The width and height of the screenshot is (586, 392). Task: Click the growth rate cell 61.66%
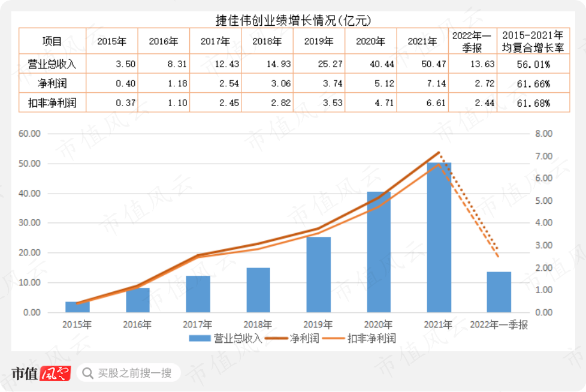[533, 84]
